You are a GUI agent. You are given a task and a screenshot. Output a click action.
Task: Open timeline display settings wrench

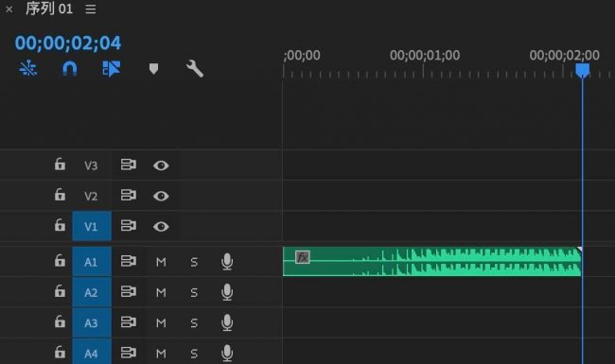click(195, 69)
